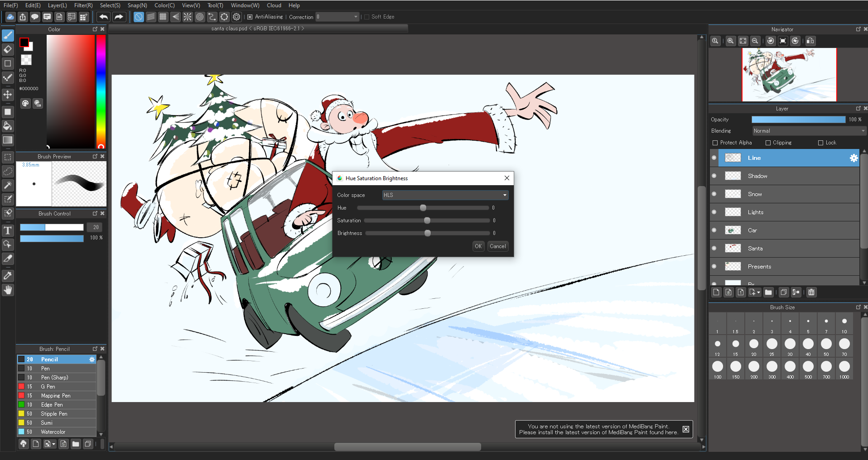Select the Magic Wand tool
Screen dimensions: 868x460
tap(8, 185)
